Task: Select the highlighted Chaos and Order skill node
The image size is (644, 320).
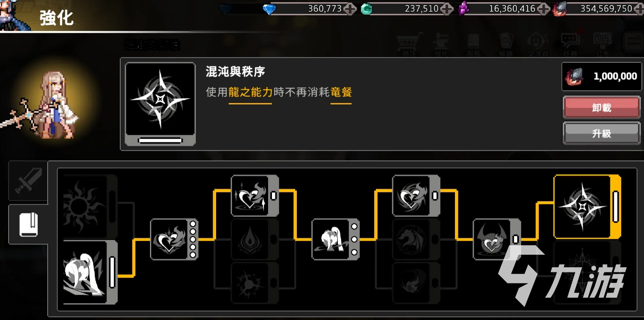Action: point(587,207)
